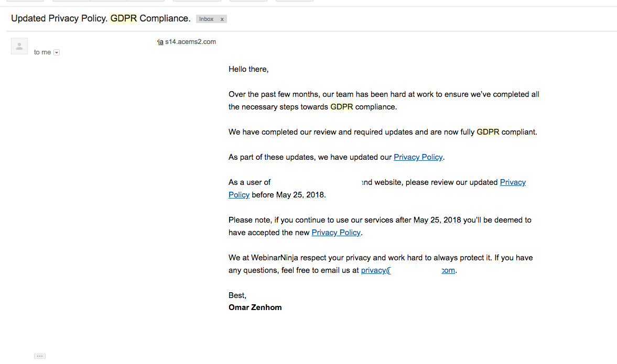Click date May 25, 2018 after "before"

[x=300, y=195]
